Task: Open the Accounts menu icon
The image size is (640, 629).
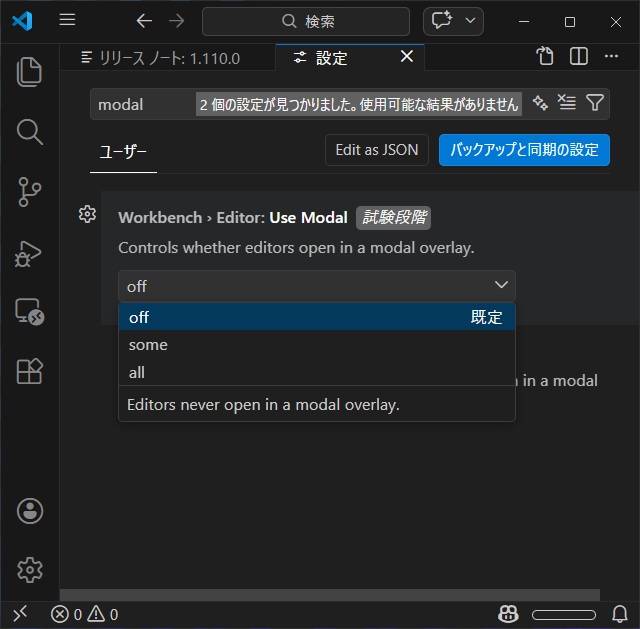Action: point(30,511)
